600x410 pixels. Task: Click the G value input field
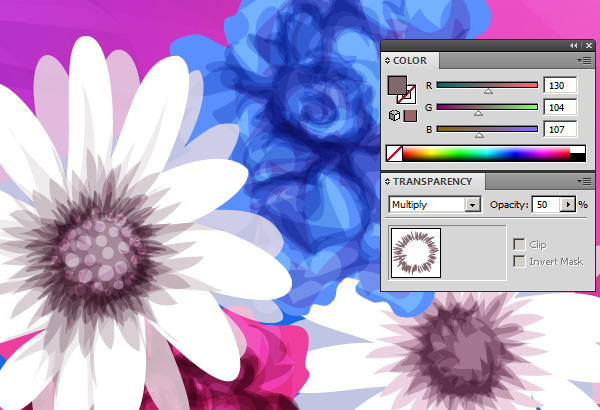point(561,107)
